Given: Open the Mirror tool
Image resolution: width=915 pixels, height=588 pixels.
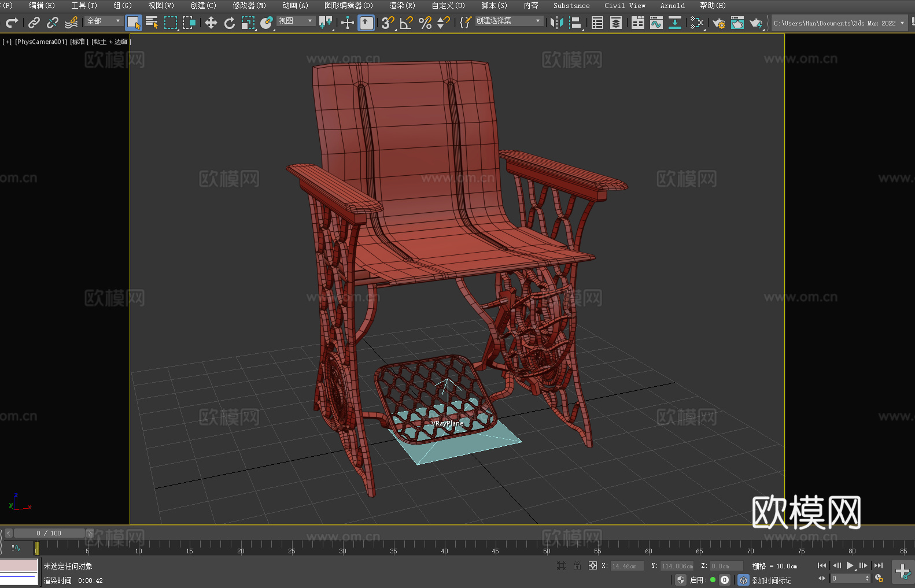Looking at the screenshot, I should click(557, 23).
